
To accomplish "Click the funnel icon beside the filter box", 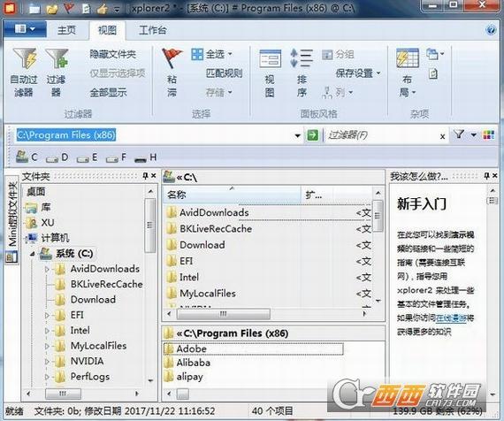I will coord(459,134).
